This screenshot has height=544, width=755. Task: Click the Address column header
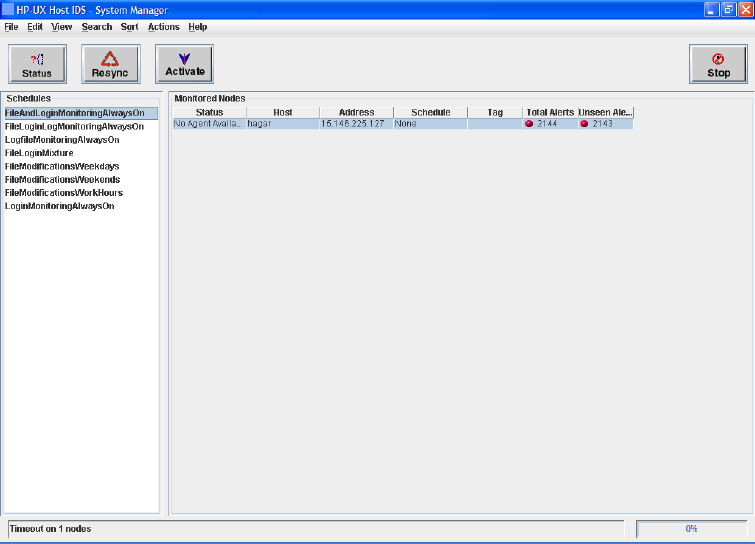tap(356, 113)
